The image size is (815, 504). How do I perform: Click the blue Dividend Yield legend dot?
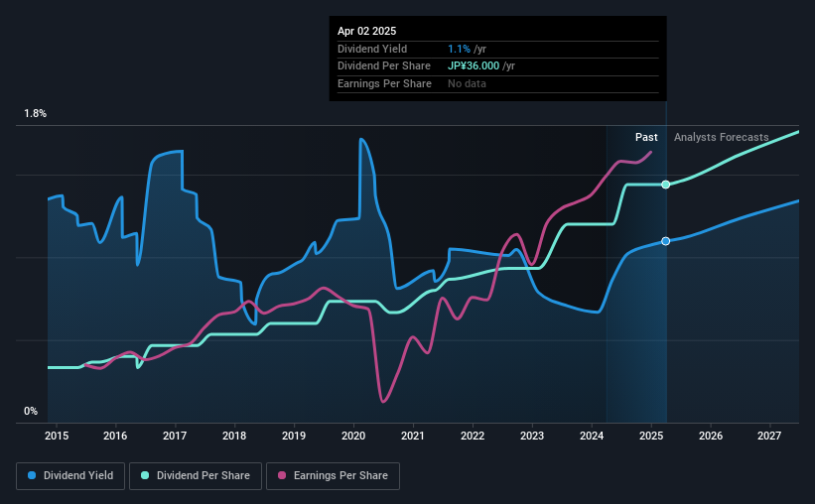point(32,475)
